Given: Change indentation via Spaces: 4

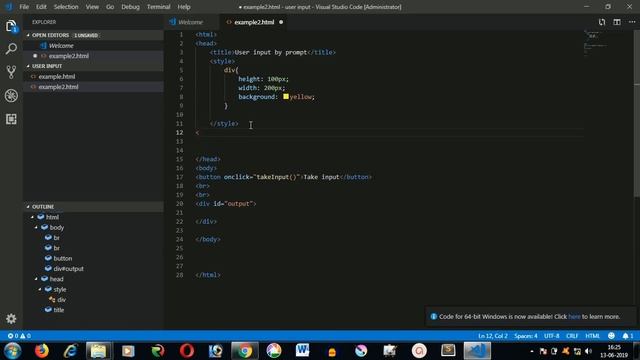Looking at the screenshot, I should tap(526, 336).
